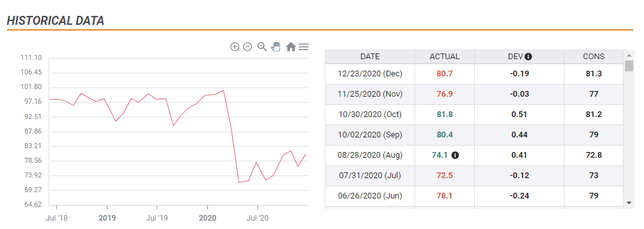Click the scrollbar down arrow in data table
This screenshot has height=229, width=644.
(x=629, y=203)
